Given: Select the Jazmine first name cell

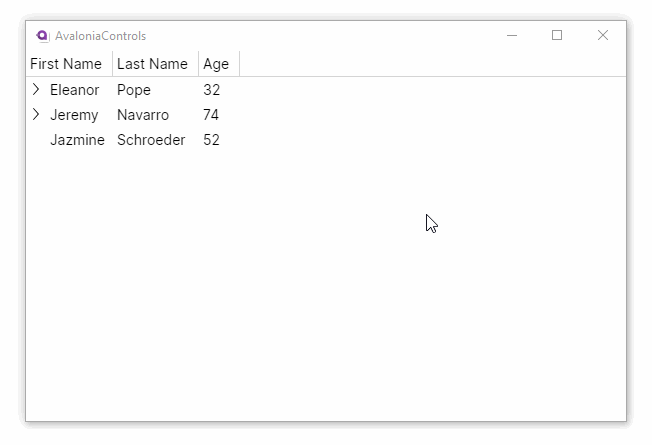Looking at the screenshot, I should click(x=77, y=140).
